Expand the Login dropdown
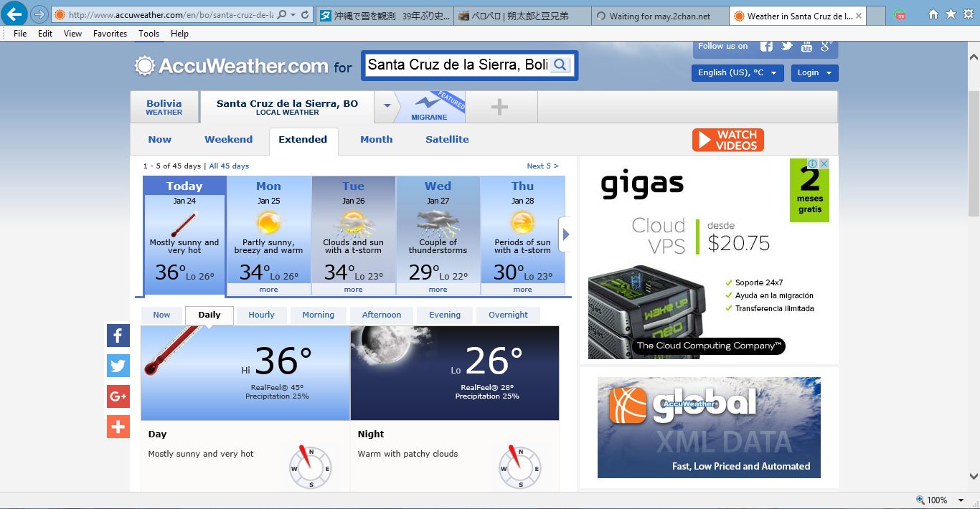This screenshot has height=509, width=980. (814, 72)
